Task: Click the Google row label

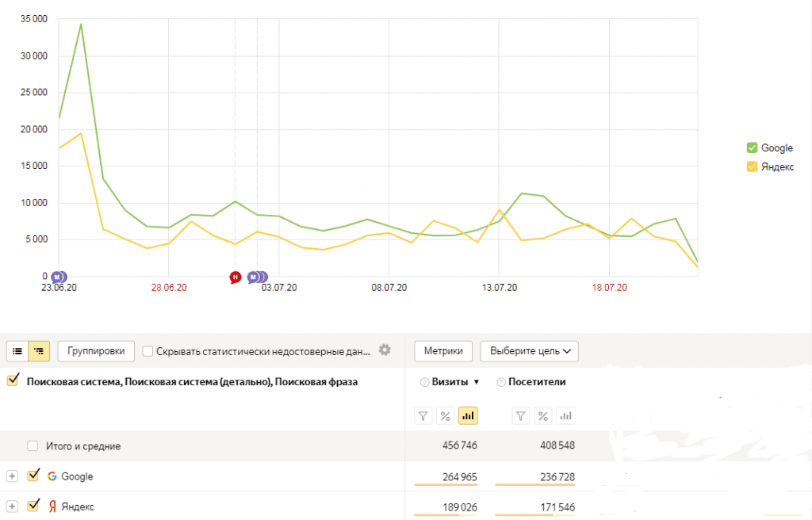Action: click(x=77, y=476)
